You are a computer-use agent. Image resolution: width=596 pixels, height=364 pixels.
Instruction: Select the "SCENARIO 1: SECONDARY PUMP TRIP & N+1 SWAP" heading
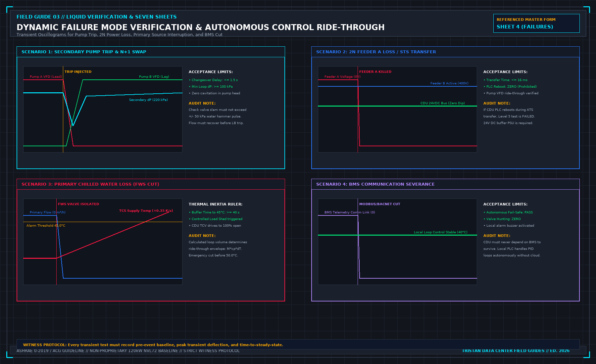click(x=84, y=52)
